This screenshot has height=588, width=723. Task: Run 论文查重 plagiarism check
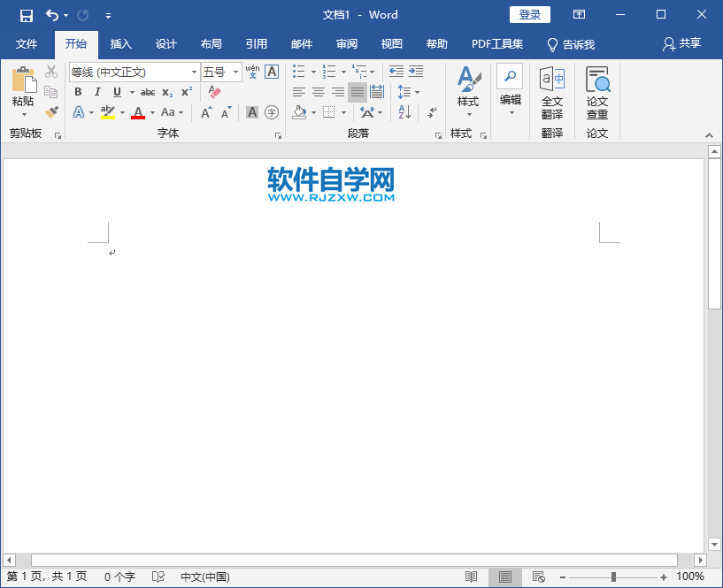(597, 92)
